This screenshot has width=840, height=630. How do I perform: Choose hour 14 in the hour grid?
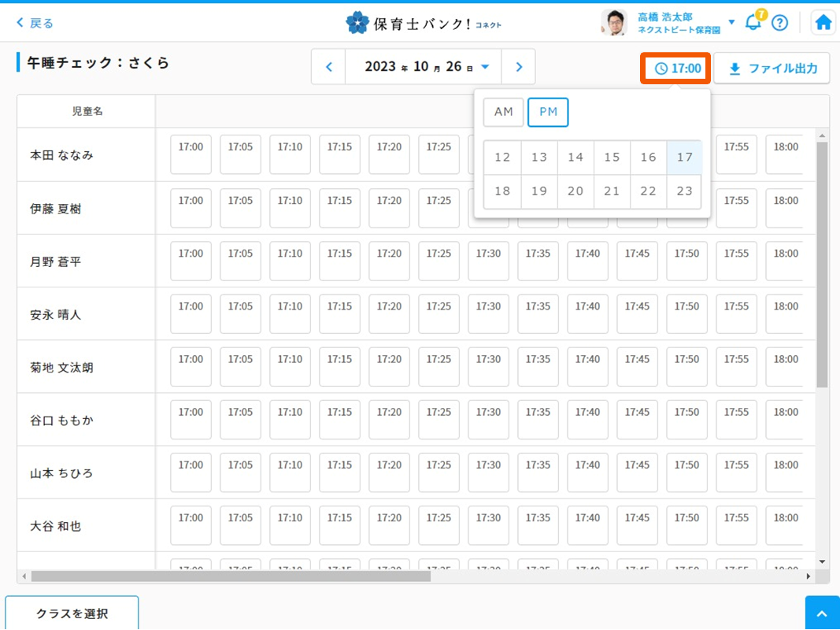point(575,157)
